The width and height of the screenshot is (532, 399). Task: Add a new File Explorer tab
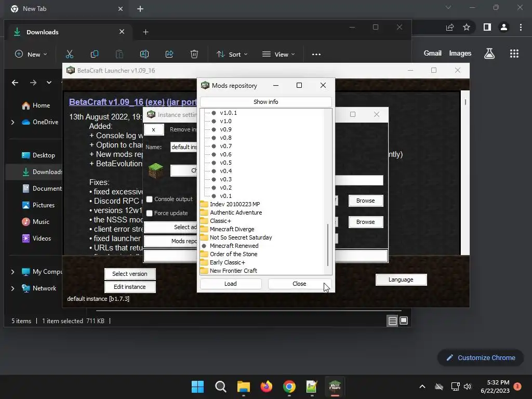pos(145,32)
